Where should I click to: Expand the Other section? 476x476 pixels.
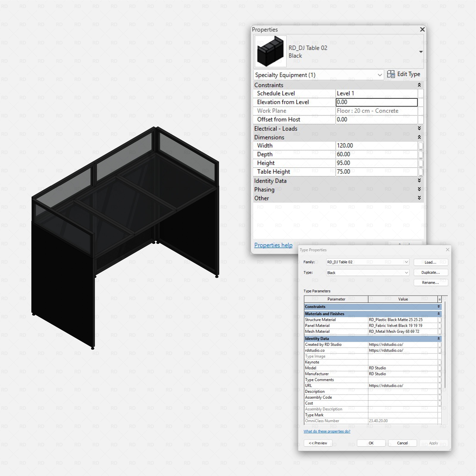419,198
